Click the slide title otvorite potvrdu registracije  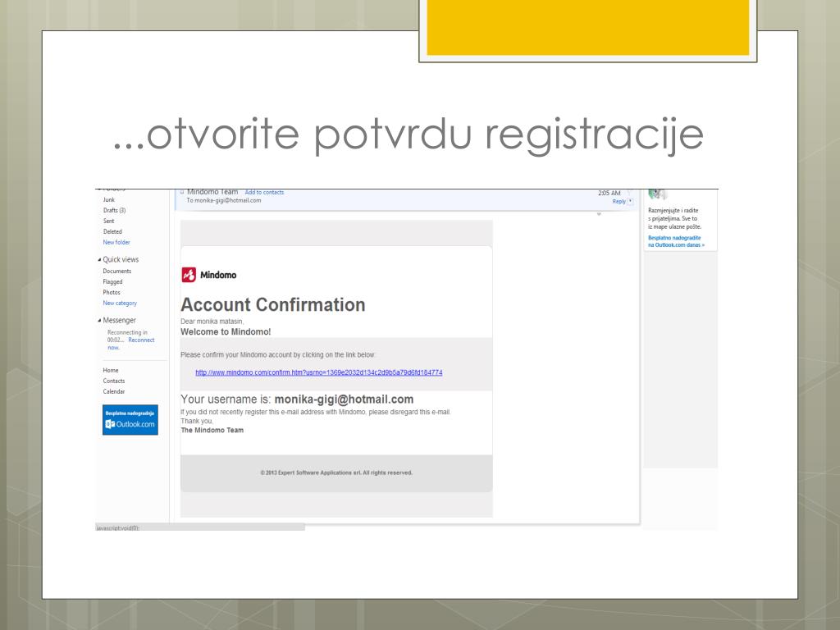(x=409, y=135)
